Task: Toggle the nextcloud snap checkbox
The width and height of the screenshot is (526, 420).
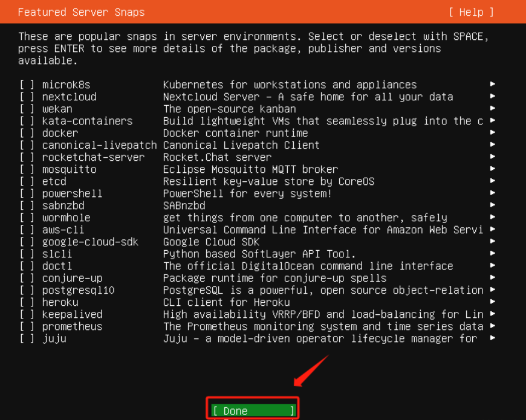Action: pos(27,97)
